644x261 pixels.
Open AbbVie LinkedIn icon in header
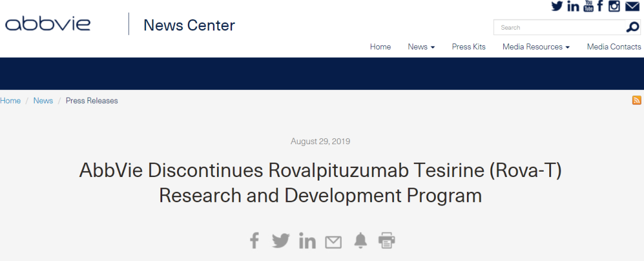573,6
